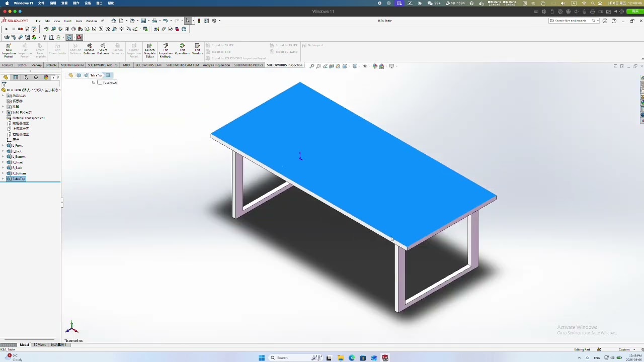The image size is (644, 362).
Task: Click Remove Balloons
Action: tap(89, 49)
